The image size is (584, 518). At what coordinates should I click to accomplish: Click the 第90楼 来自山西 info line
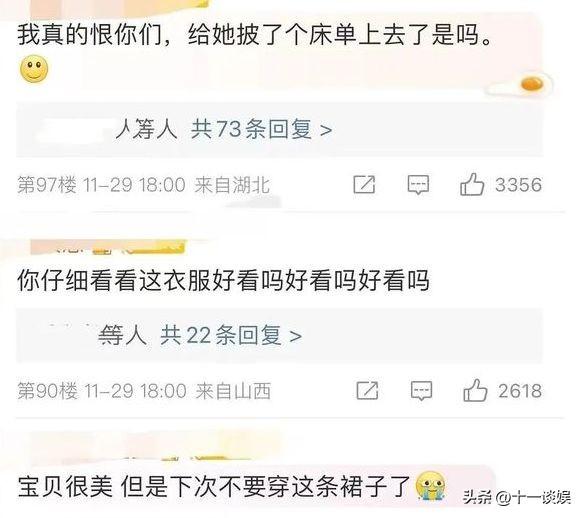pyautogui.click(x=144, y=391)
